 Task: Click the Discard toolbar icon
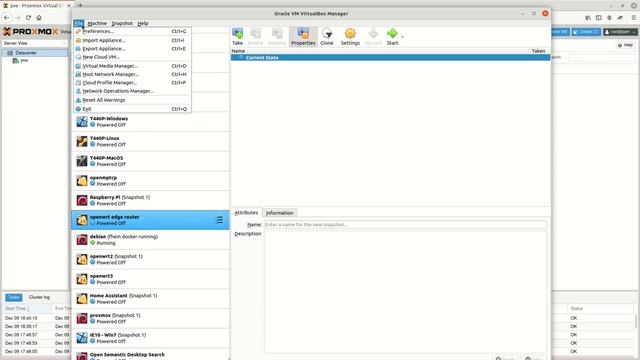[x=373, y=36]
